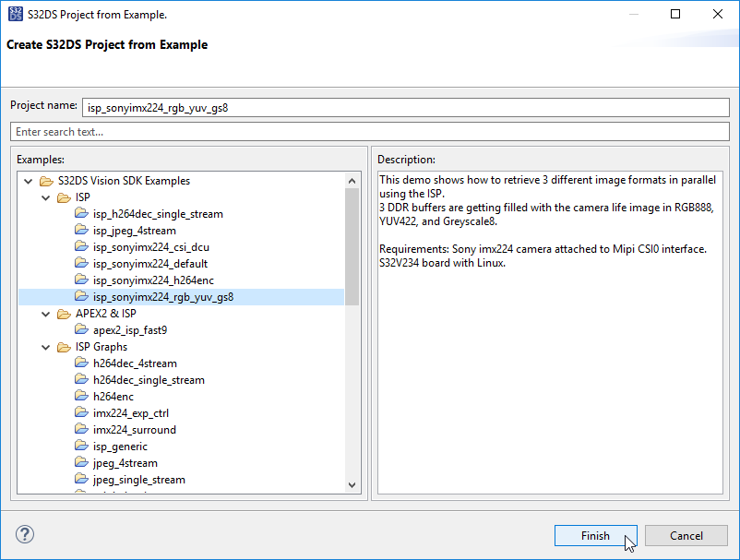Select the isp_sonyimx224_rgb_yuv_gs8 tree label
This screenshot has height=560, width=740.
pos(163,297)
